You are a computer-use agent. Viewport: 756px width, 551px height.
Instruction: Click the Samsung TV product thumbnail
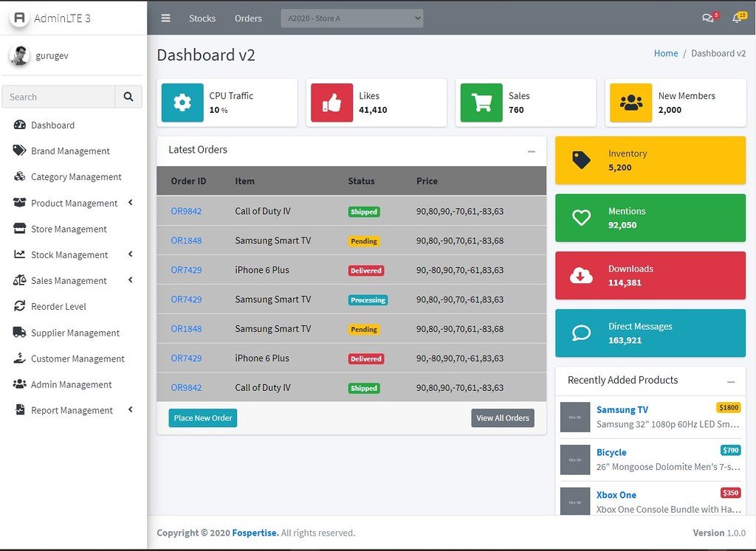click(x=575, y=417)
